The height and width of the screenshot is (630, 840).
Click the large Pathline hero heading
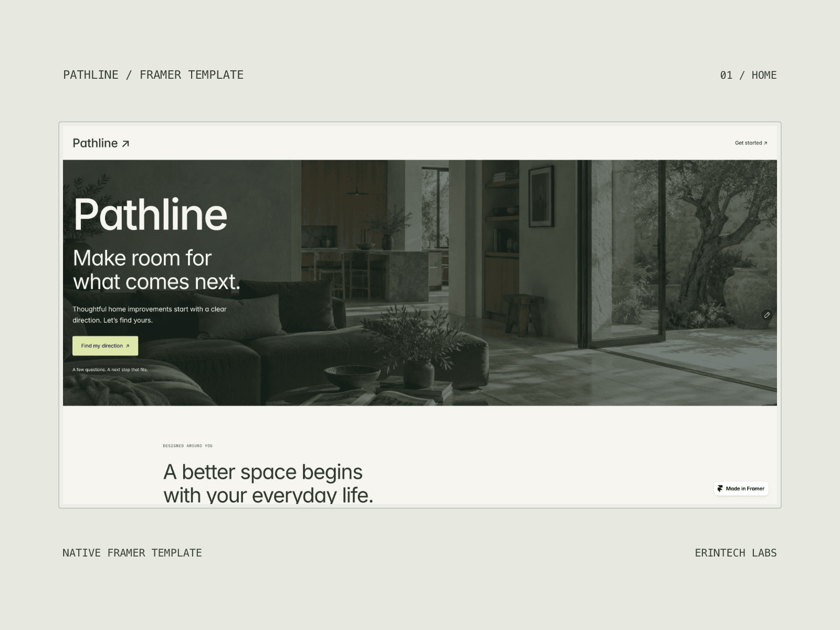click(150, 215)
